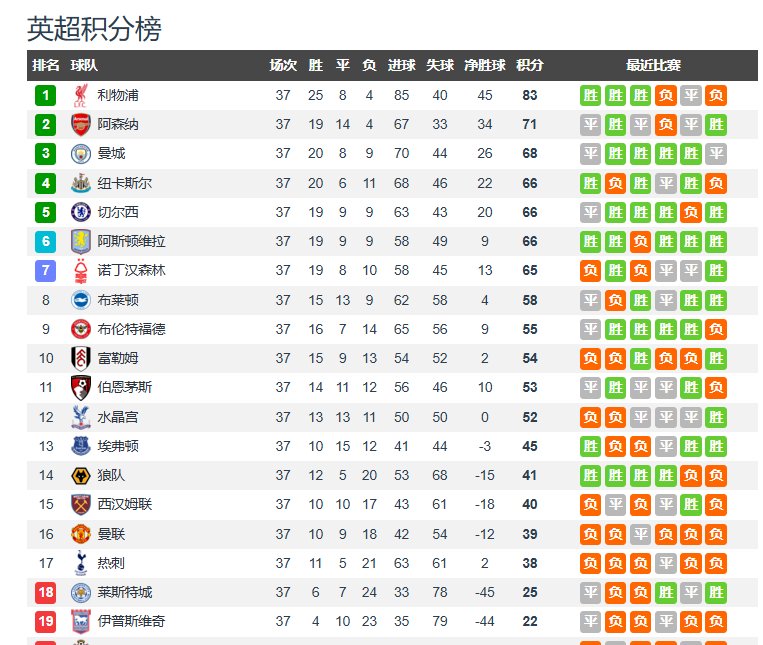Click the Chelsea club crest icon
Image resolution: width=763 pixels, height=645 pixels.
click(x=80, y=212)
